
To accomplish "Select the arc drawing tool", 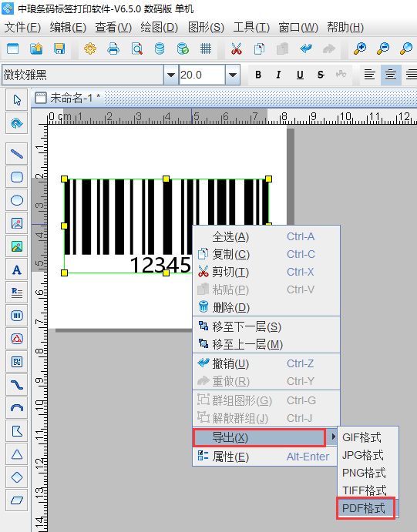I will coord(17,408).
